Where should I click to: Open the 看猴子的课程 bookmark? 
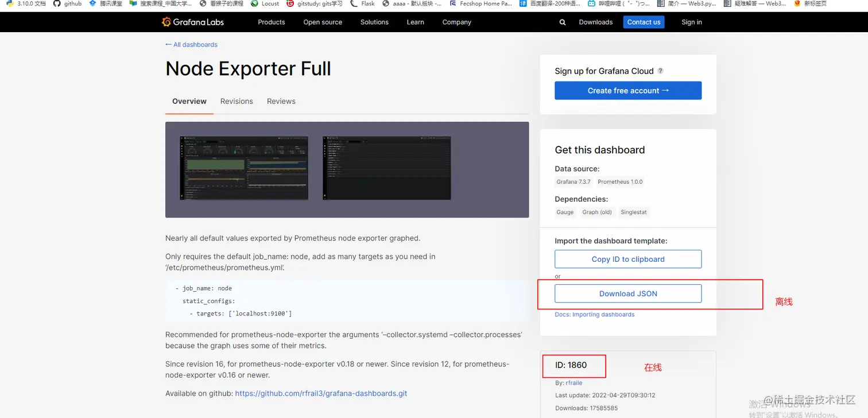tap(222, 3)
